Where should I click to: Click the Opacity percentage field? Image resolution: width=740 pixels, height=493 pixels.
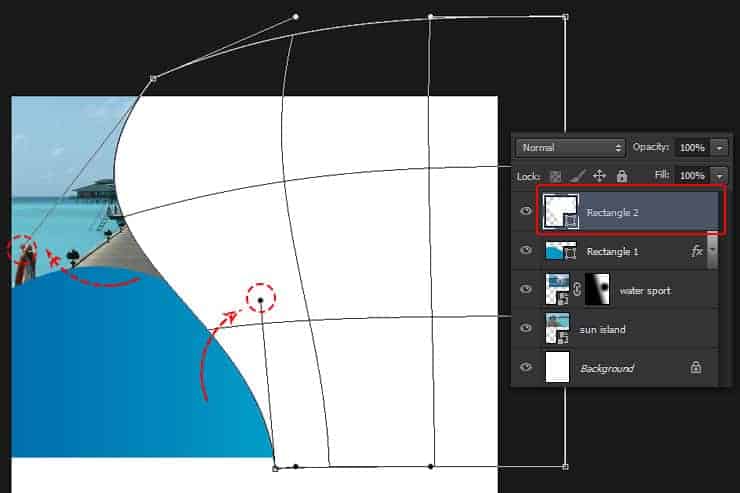(691, 147)
